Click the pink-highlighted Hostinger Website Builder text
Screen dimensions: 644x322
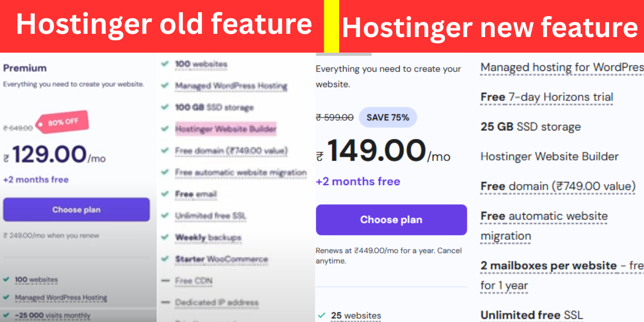(225, 129)
